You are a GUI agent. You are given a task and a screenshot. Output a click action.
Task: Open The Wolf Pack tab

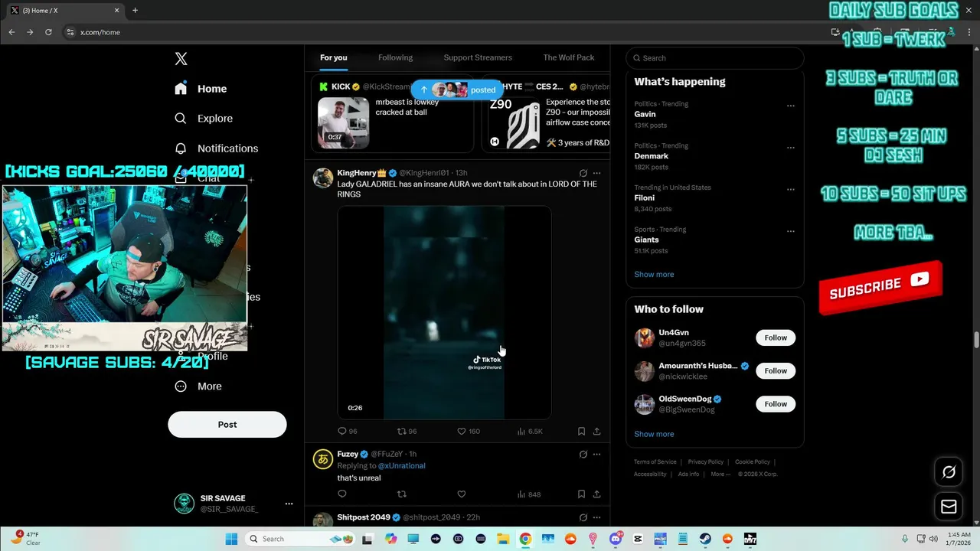[569, 57]
